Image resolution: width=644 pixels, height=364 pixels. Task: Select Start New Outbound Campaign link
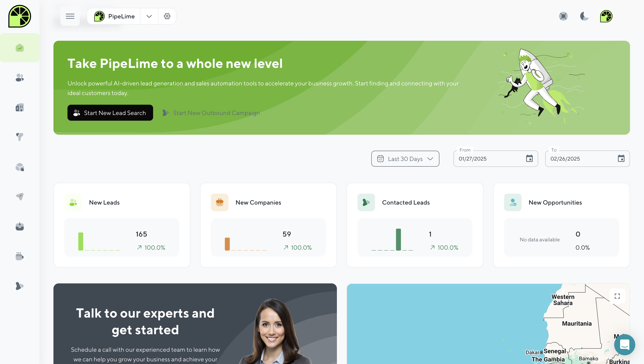click(216, 113)
